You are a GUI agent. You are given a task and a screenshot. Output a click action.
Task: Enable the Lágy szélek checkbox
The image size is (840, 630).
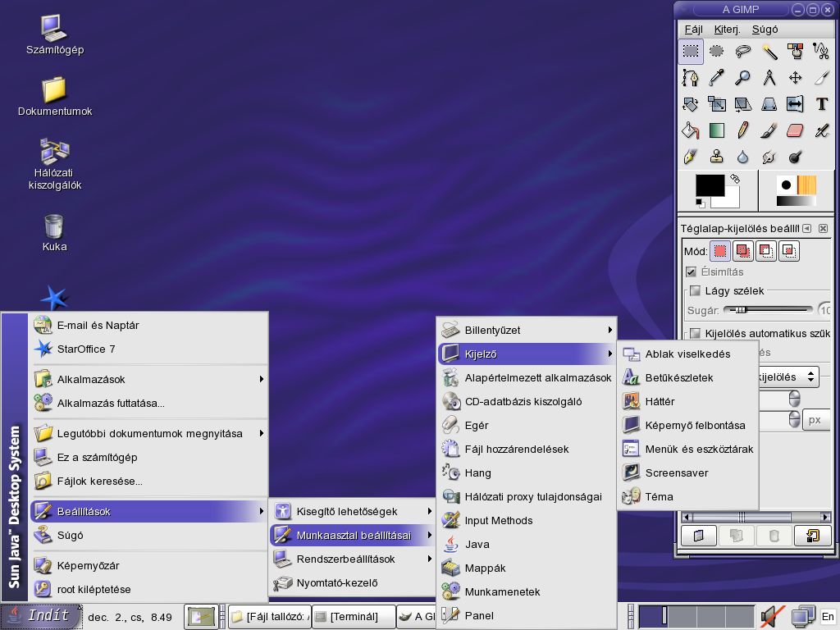pyautogui.click(x=696, y=291)
